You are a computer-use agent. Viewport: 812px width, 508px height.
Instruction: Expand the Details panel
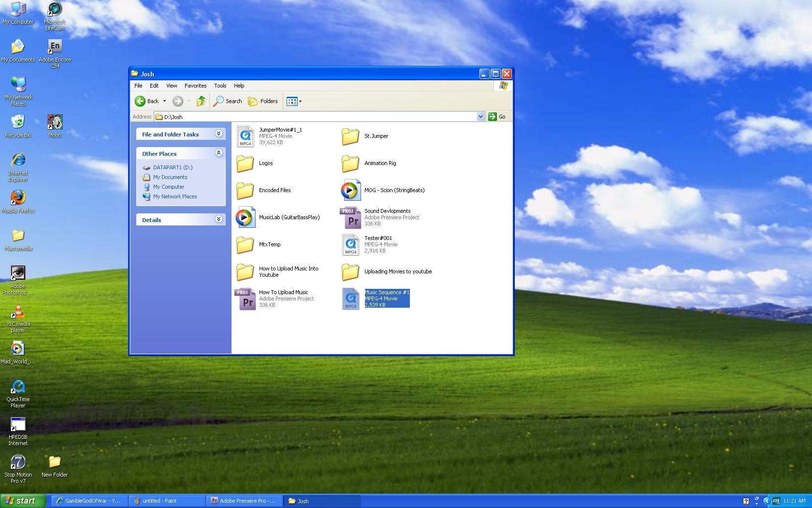(218, 219)
